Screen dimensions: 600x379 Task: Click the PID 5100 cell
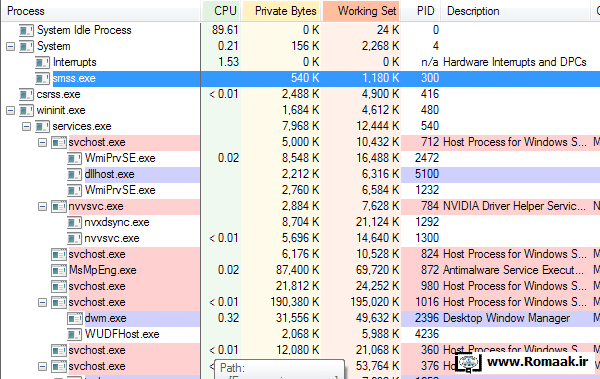(427, 174)
